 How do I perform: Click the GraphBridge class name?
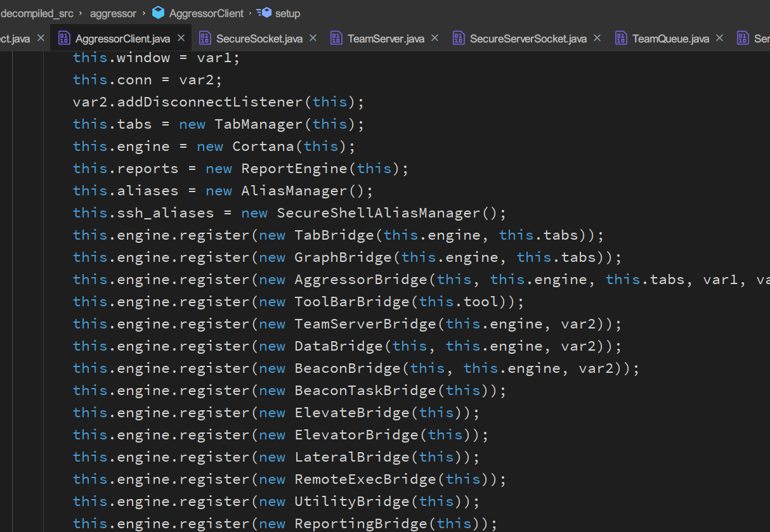click(x=343, y=257)
